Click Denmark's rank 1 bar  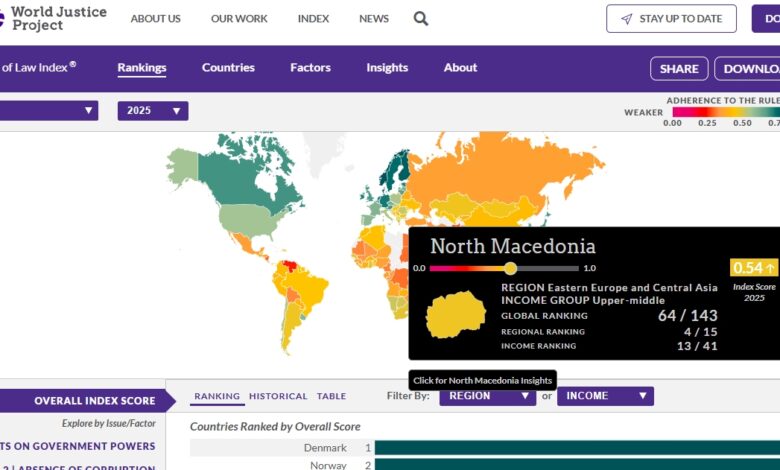click(x=577, y=447)
